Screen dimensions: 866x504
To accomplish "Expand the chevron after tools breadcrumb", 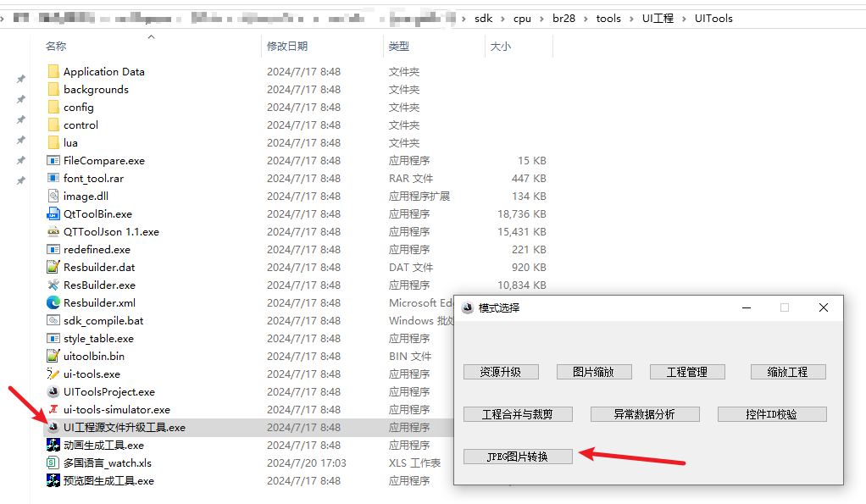I will coord(631,19).
